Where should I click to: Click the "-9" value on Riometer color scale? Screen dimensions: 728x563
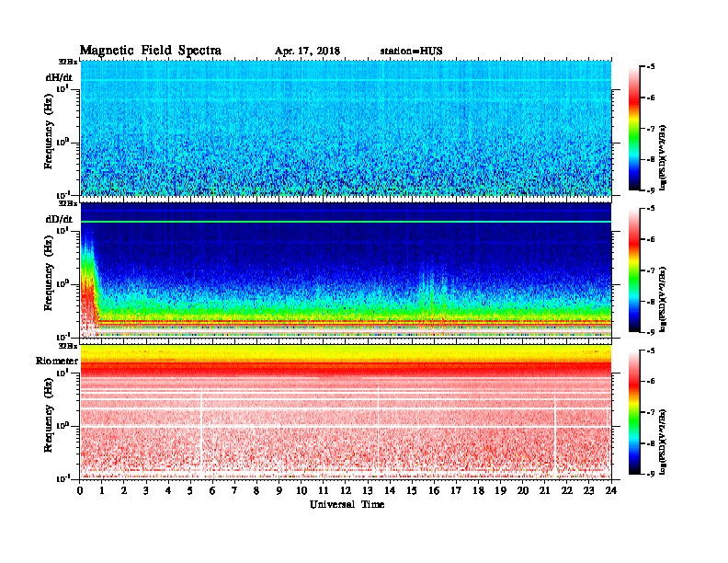point(651,474)
